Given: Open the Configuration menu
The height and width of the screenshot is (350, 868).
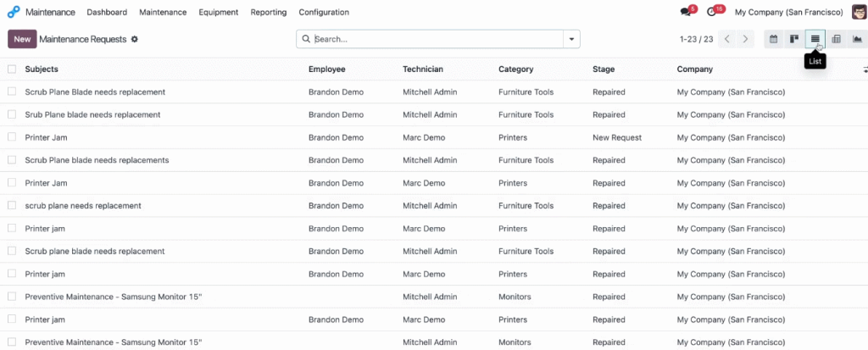Looking at the screenshot, I should point(324,12).
